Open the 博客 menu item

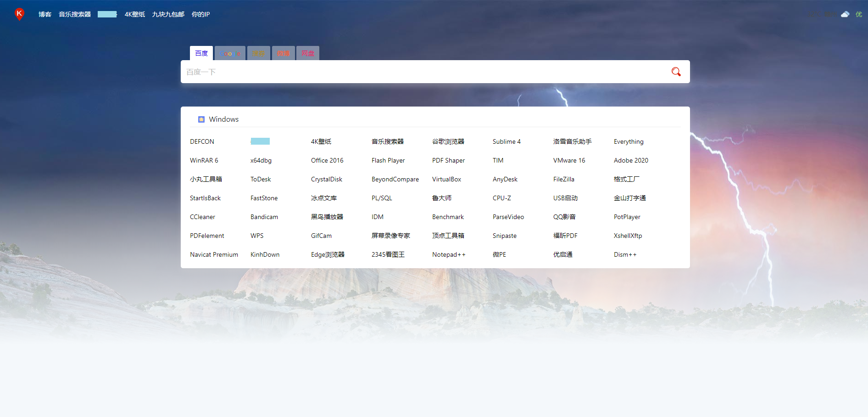click(44, 14)
